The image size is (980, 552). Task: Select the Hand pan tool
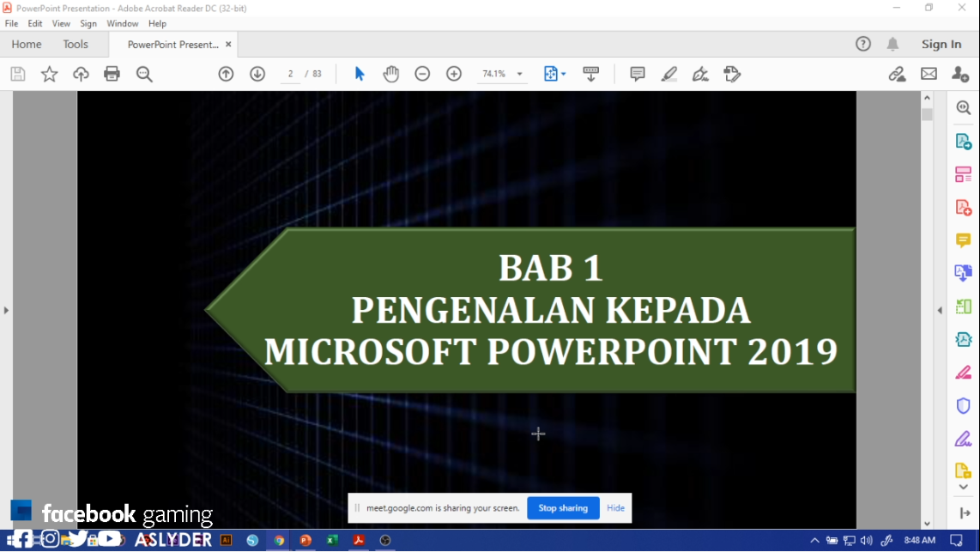tap(390, 74)
